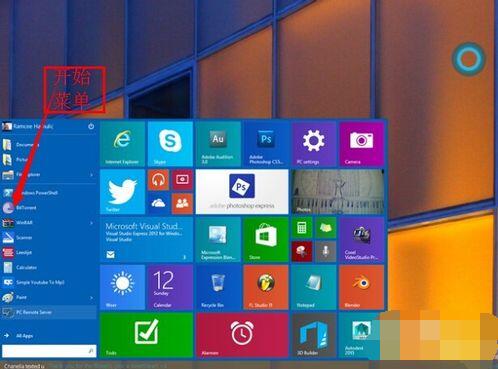Open the green Todo checkmark tile
498x369 pixels.
pyautogui.click(x=147, y=335)
